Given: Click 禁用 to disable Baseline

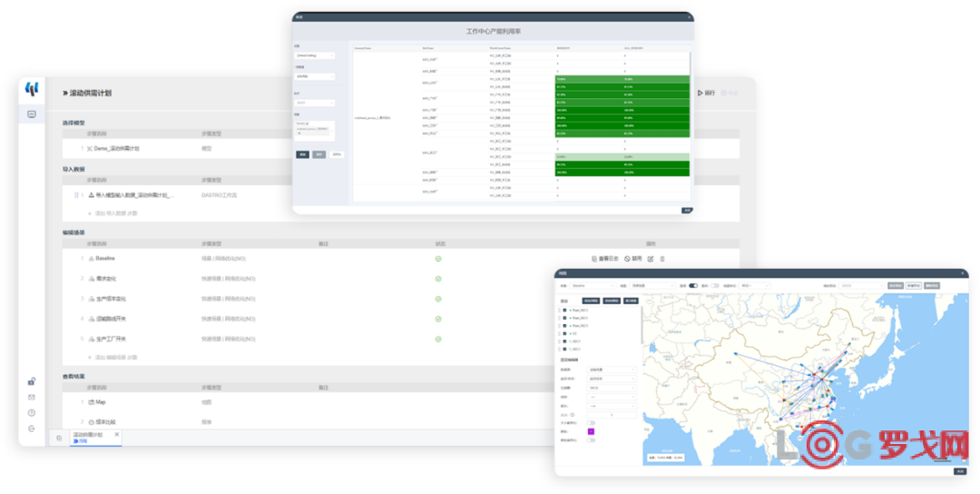Looking at the screenshot, I should pos(633,259).
